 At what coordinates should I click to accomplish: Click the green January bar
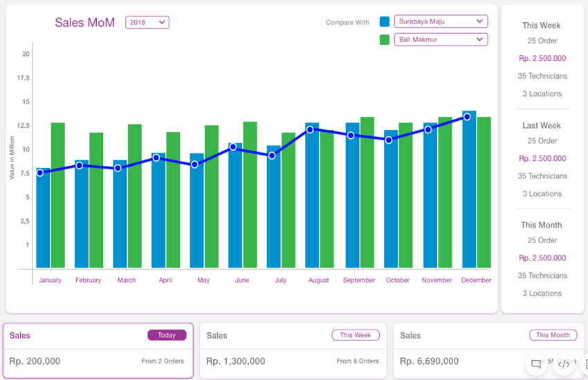click(57, 196)
